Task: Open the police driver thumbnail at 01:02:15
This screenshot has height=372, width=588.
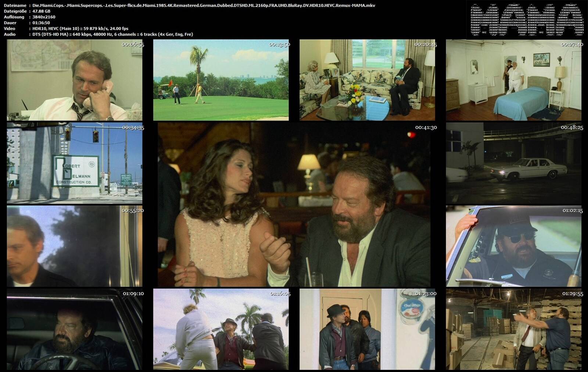Action: 514,246
